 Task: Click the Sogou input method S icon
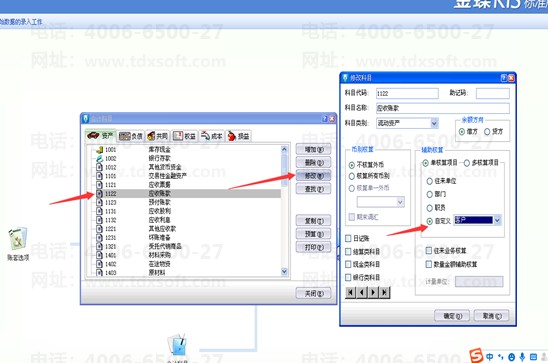click(x=476, y=356)
